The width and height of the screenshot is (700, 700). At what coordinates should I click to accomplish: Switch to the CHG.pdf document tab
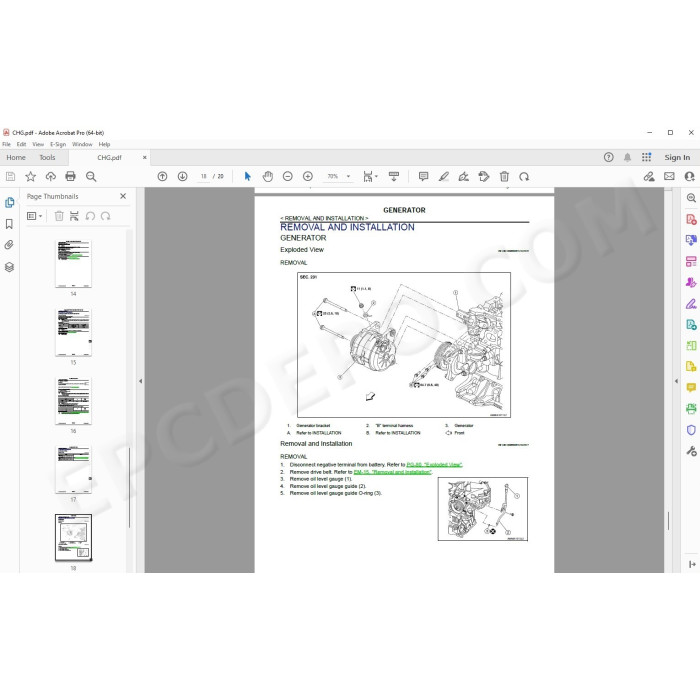tap(109, 158)
